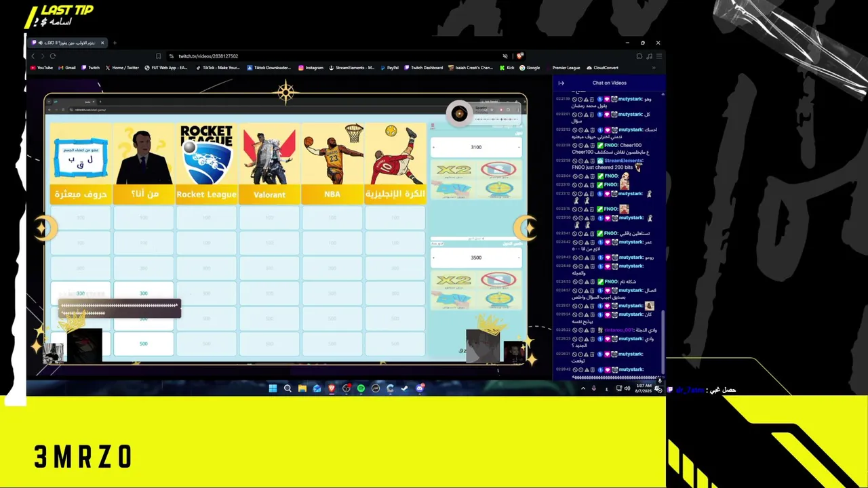
Task: Pick the 300 tile under حروف مبعثرة
Action: pos(81,293)
